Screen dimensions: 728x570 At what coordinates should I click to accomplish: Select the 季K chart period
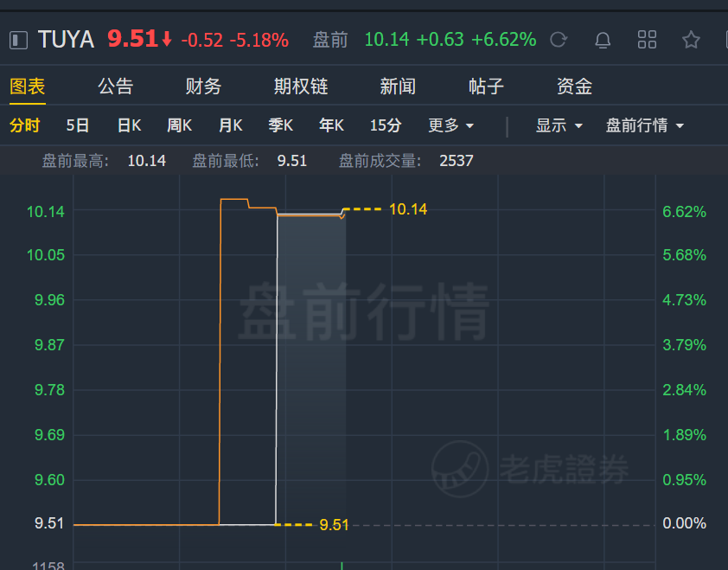(281, 125)
